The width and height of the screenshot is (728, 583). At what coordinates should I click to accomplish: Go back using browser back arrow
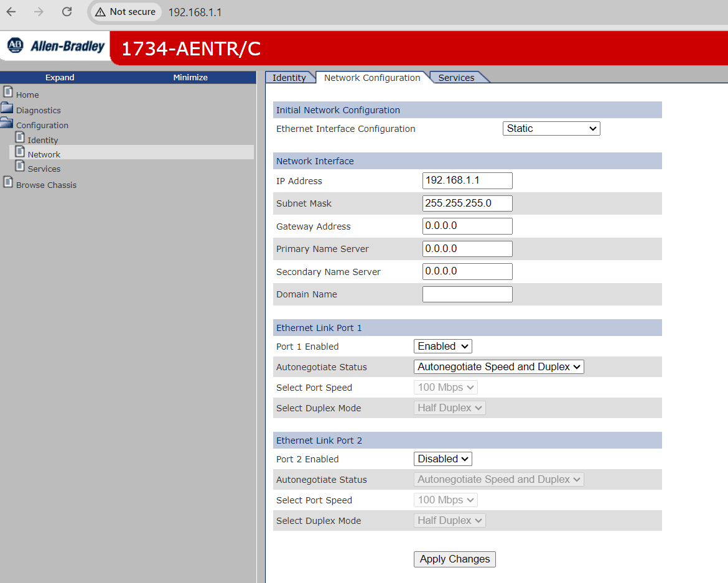(x=11, y=12)
